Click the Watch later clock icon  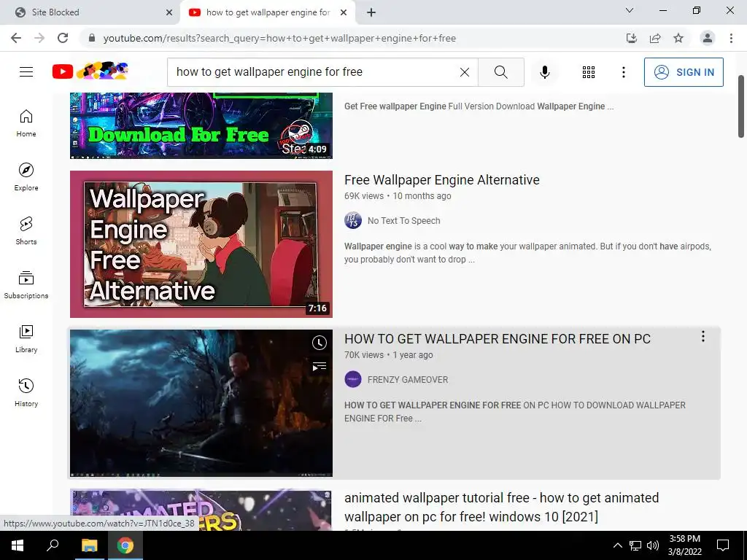pyautogui.click(x=320, y=343)
